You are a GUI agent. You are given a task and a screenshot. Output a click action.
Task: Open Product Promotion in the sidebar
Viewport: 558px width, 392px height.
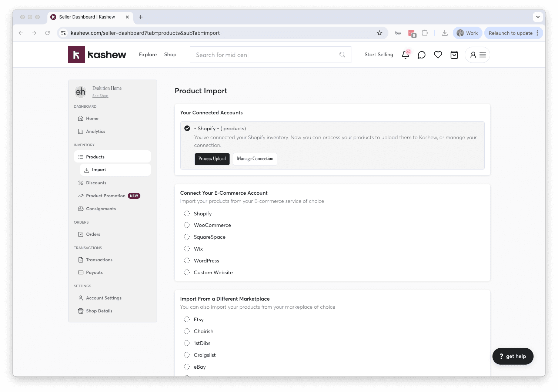coord(106,196)
